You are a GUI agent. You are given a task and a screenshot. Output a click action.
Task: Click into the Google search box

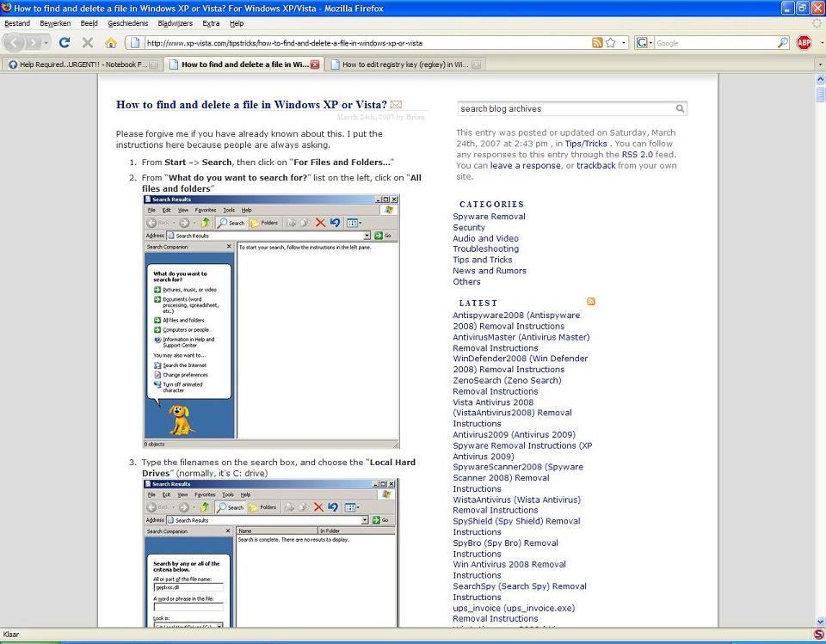click(715, 43)
